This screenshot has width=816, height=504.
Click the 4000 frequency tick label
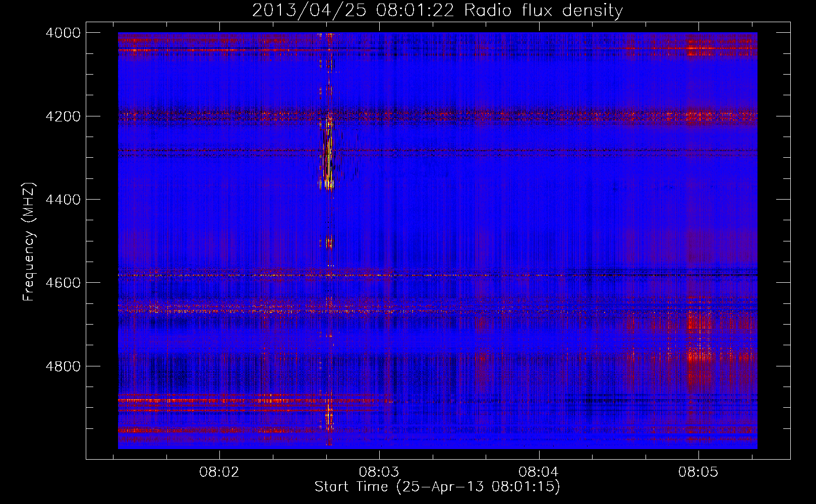pyautogui.click(x=63, y=33)
